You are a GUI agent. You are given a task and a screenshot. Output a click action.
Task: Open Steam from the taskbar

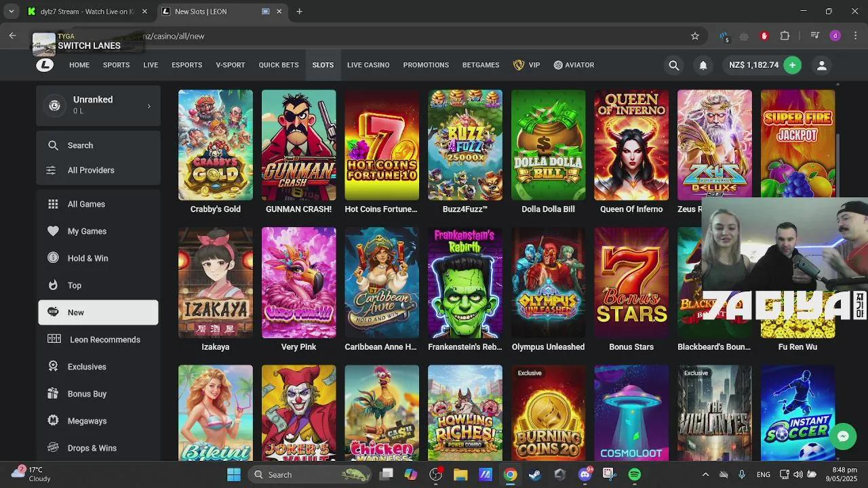(535, 474)
